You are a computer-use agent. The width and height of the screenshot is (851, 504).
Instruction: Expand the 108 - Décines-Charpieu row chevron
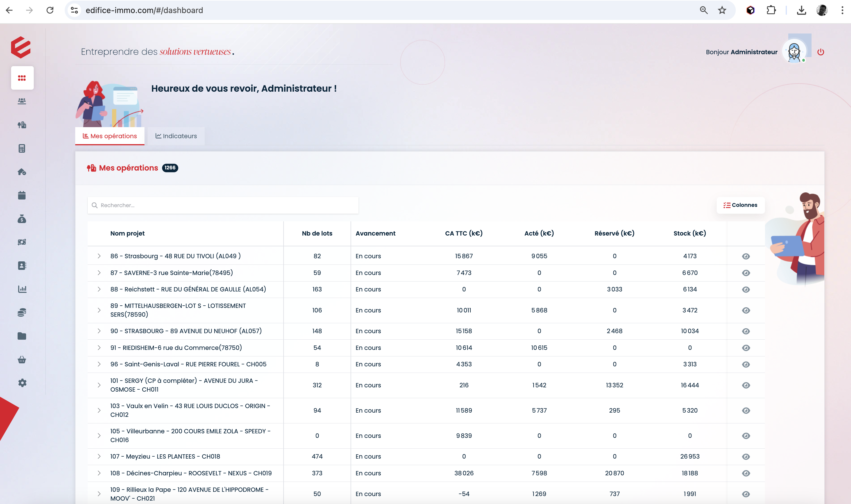tap(99, 473)
